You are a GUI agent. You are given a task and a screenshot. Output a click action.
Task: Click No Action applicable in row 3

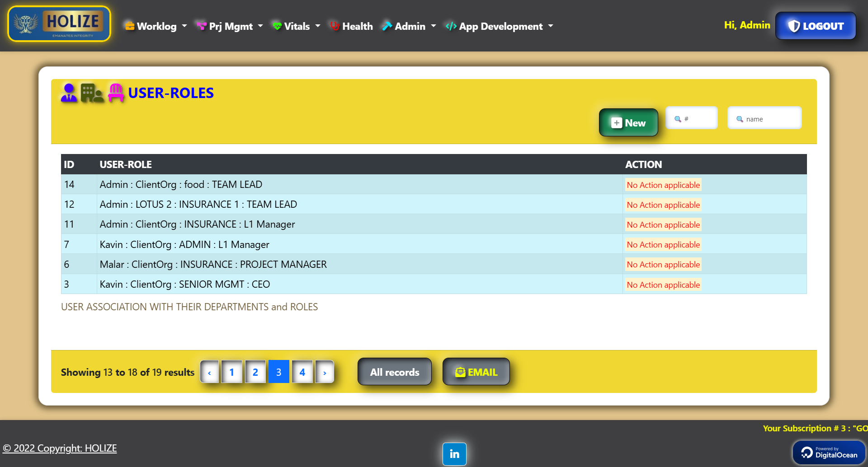click(663, 285)
